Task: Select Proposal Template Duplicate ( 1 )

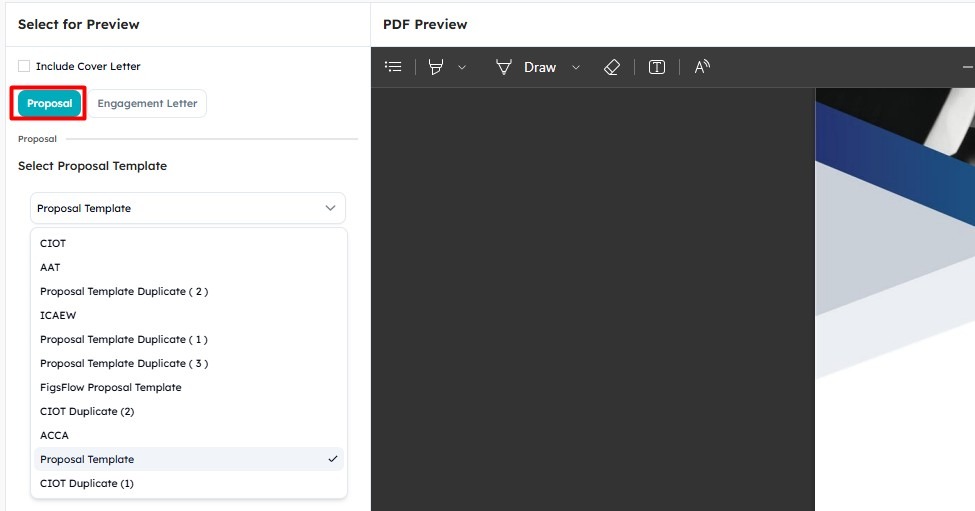Action: [188, 339]
